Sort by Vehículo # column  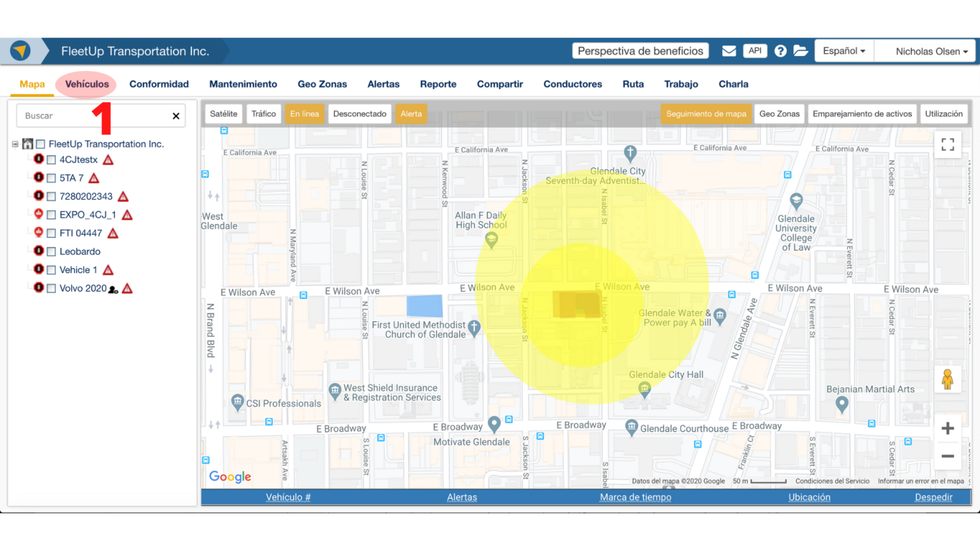point(288,497)
